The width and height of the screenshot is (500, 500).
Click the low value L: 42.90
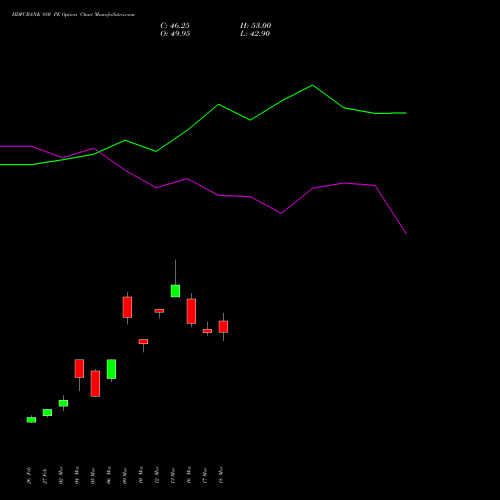(255, 34)
